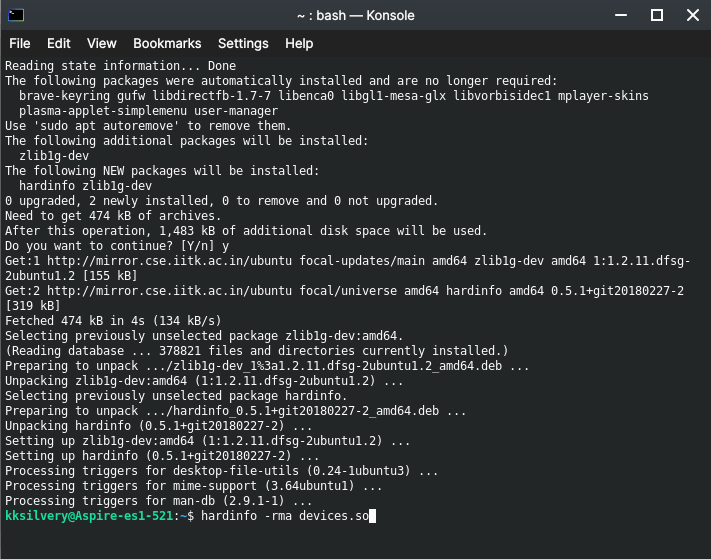Click 'Processing triggers for mime-support' line
Screen dimensions: 711x559
coord(193,486)
